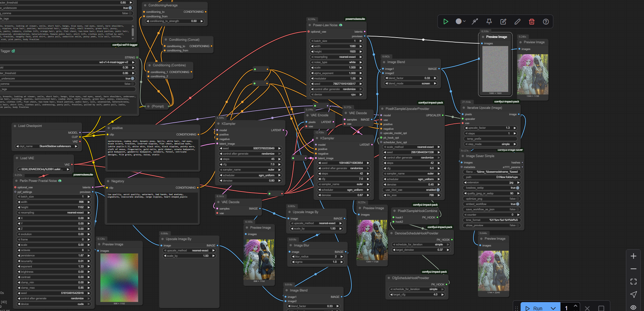Grab the dotted drag handle beside Run

coord(517,308)
